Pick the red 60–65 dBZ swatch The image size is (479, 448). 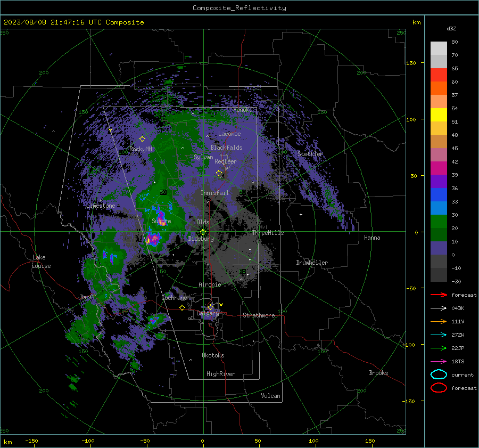pyautogui.click(x=439, y=75)
